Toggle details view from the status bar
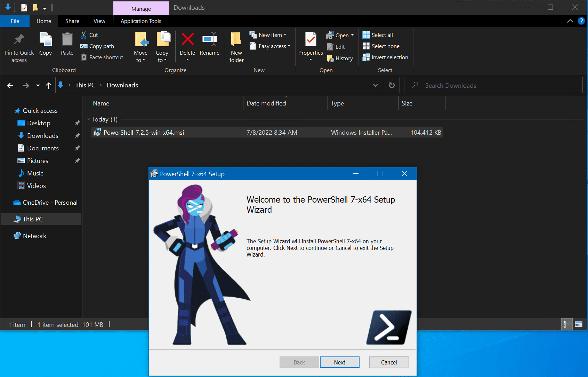Image resolution: width=588 pixels, height=377 pixels. point(566,324)
